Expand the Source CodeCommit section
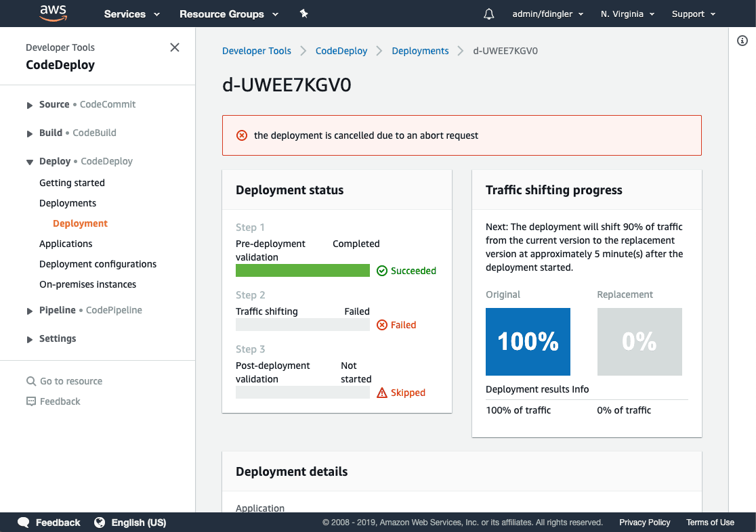The height and width of the screenshot is (532, 756). [30, 105]
